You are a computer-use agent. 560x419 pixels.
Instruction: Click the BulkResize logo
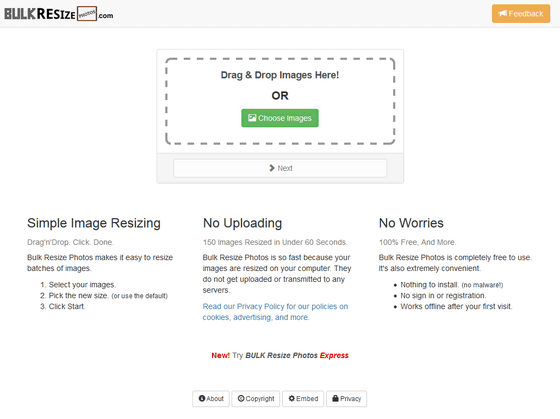[59, 14]
